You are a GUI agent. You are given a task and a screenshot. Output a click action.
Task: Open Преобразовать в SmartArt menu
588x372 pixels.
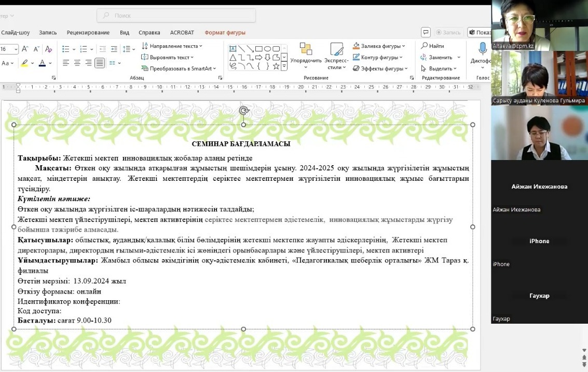(179, 68)
